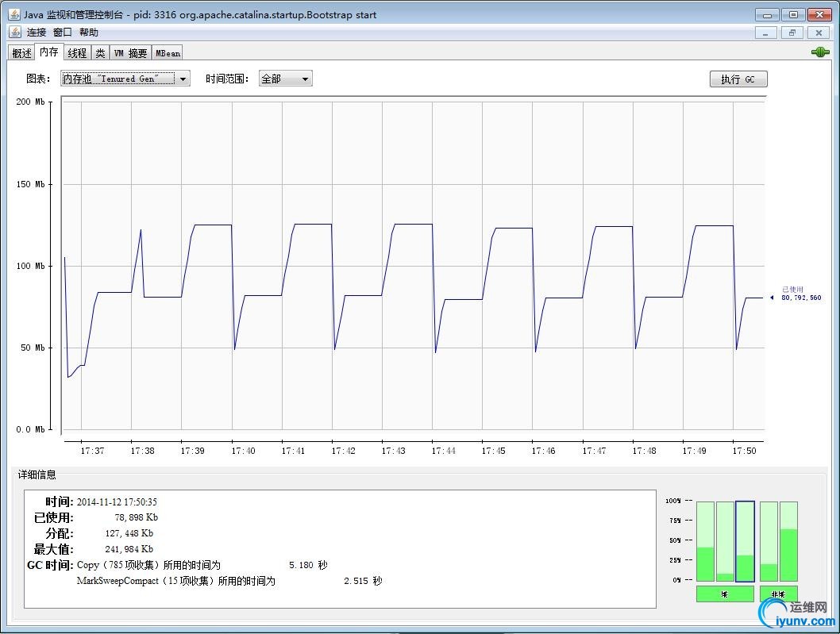This screenshot has width=840, height=634.
Task: Click the 非堆 non-heap label below the bars
Action: tap(778, 594)
